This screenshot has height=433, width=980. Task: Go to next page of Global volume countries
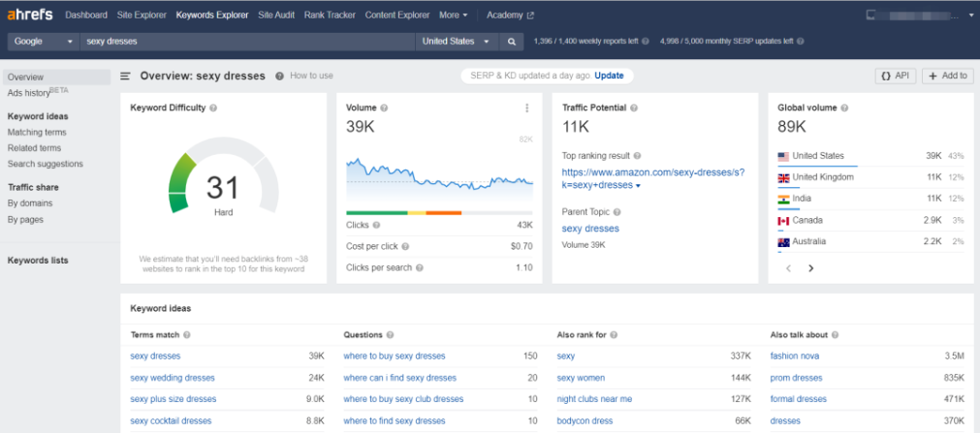[810, 268]
